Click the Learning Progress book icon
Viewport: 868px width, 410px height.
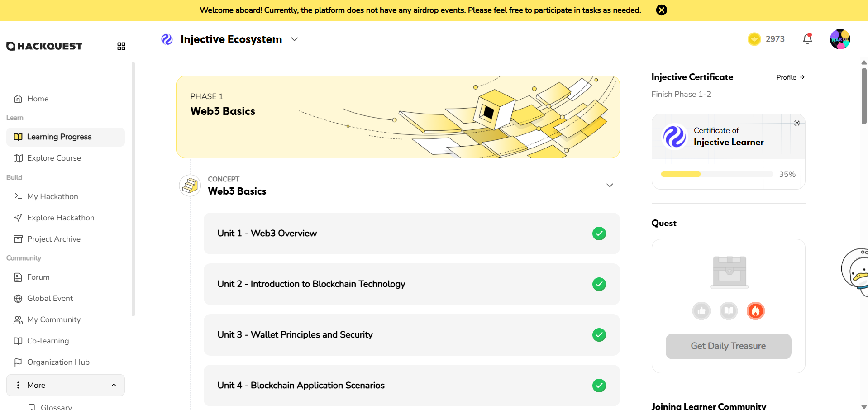coord(18,137)
